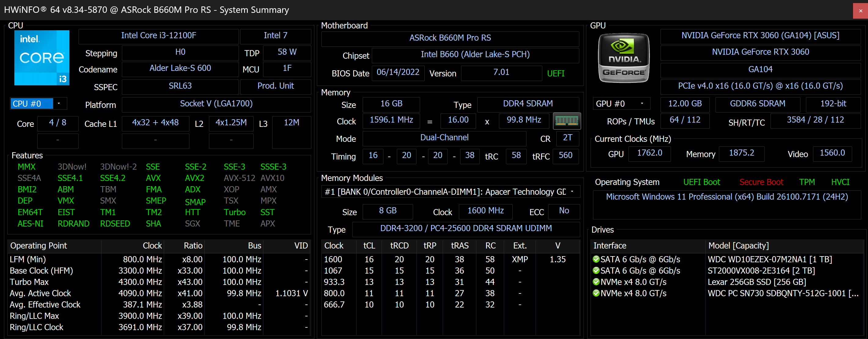Screen dimensions: 868x339
Task: Click the WDC WD10EZEX drive status icon
Action: click(596, 259)
